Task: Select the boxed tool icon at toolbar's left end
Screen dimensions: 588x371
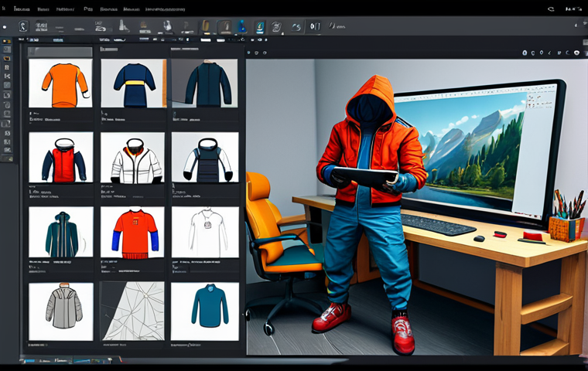Action: click(x=22, y=27)
